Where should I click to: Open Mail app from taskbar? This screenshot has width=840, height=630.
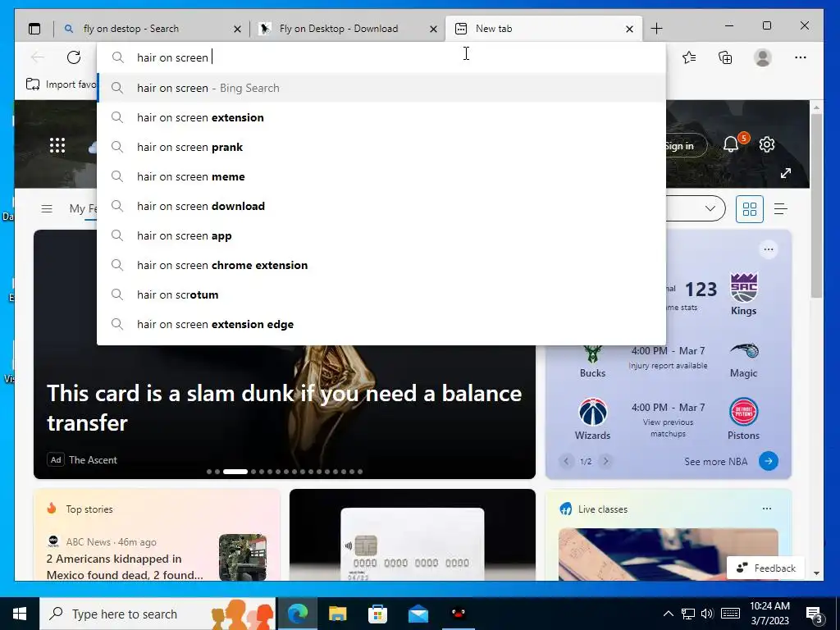point(418,614)
